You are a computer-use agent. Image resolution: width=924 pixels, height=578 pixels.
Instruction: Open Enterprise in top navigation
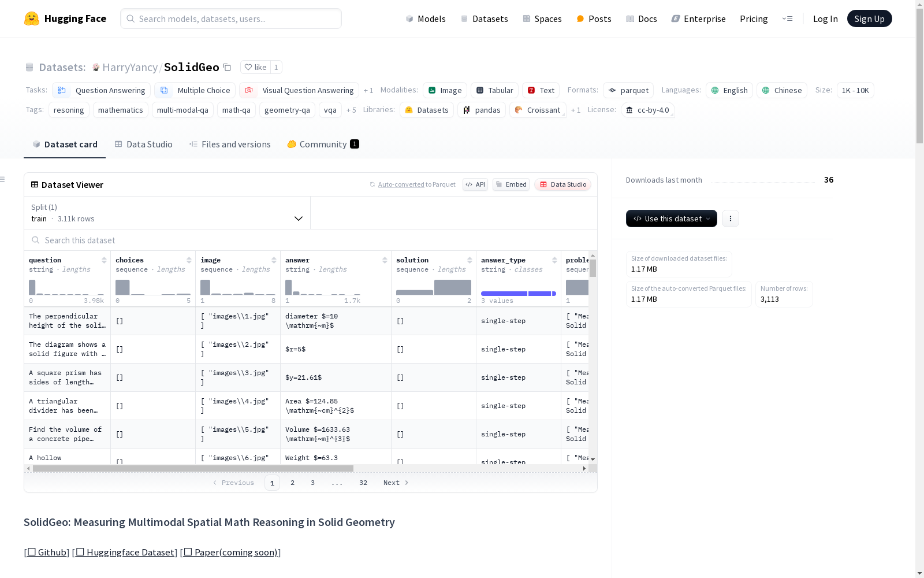tap(698, 18)
